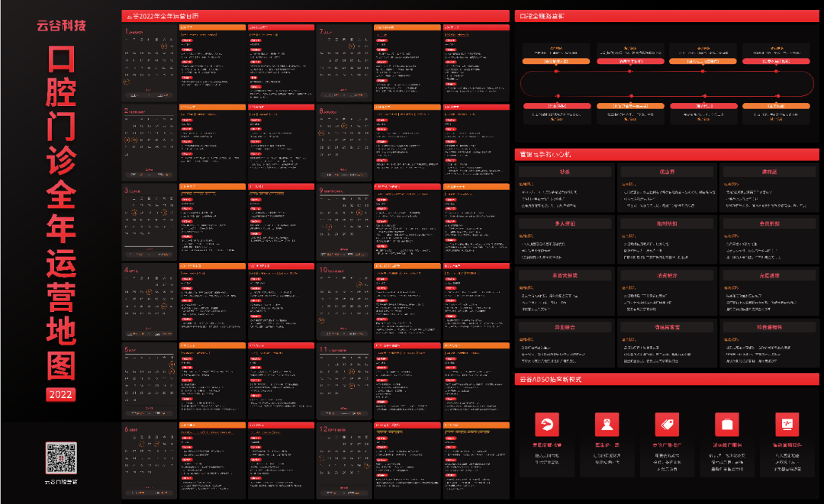Click the red marketing tools section header above 秒杀
This screenshot has height=504, width=824.
tap(667, 154)
